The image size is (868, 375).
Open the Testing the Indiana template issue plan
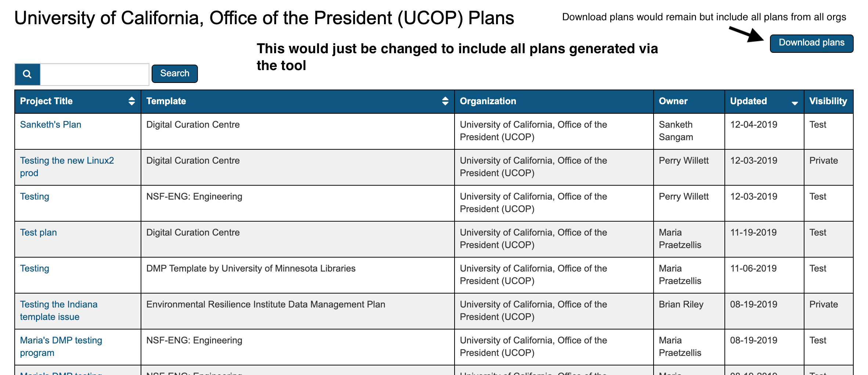click(59, 310)
